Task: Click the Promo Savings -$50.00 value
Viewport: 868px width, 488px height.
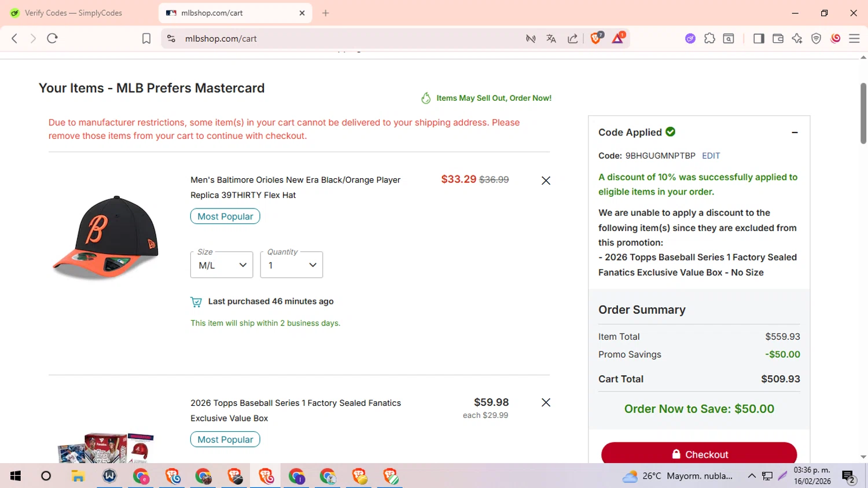Action: point(782,354)
